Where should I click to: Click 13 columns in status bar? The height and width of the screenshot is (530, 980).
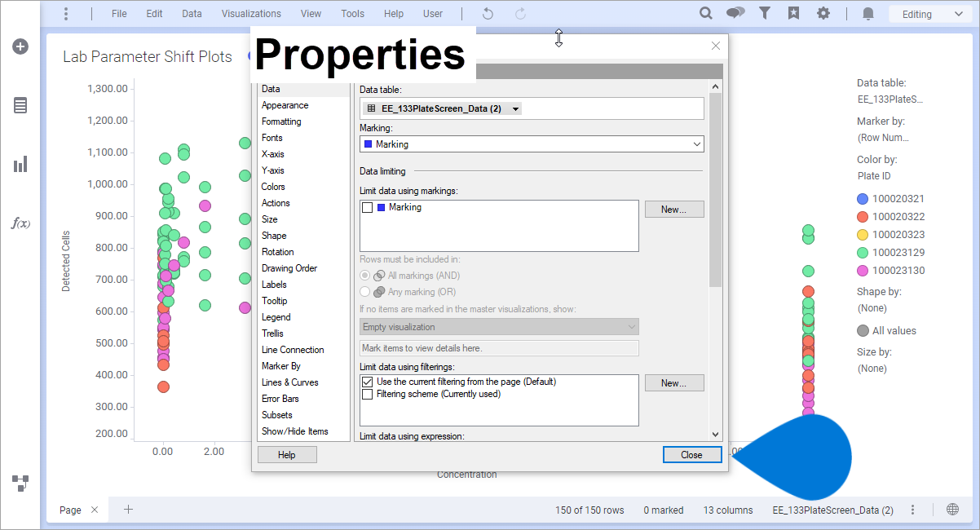[728, 510]
